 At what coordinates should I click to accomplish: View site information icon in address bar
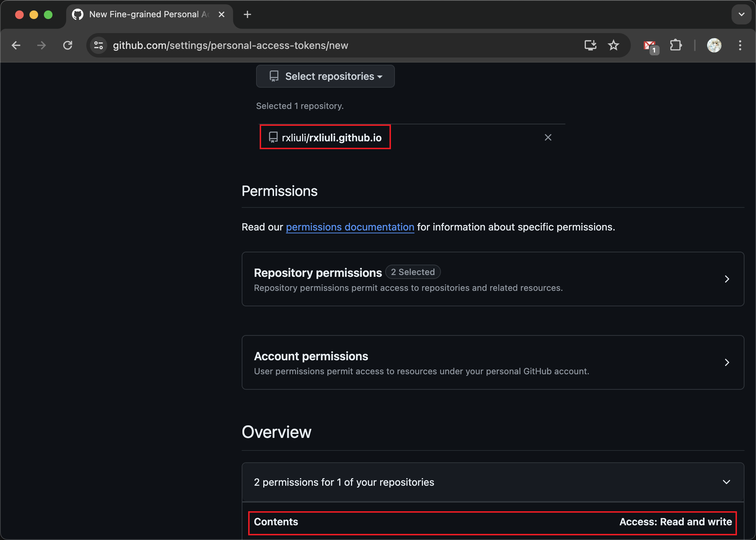pyautogui.click(x=99, y=45)
